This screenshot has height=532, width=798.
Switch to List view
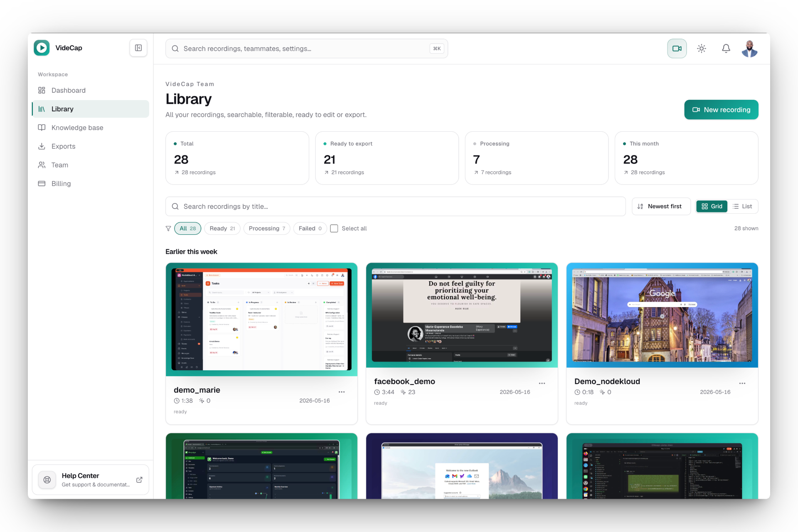tap(742, 207)
